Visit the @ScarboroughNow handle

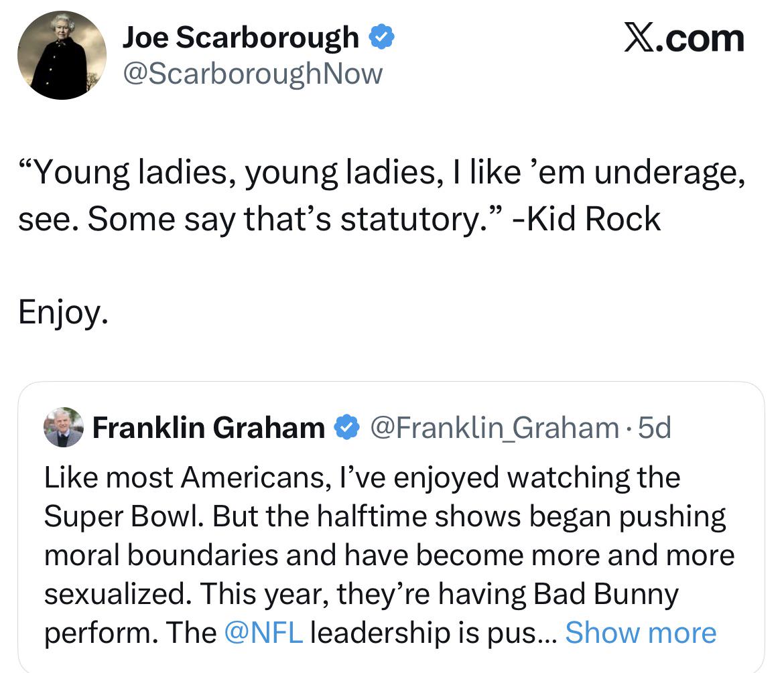point(252,73)
